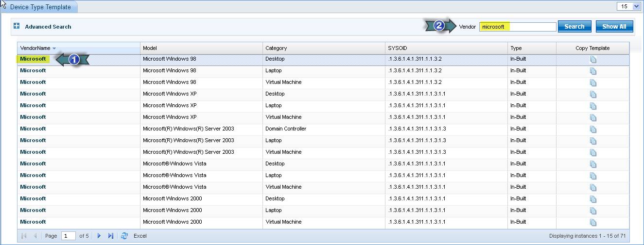Screen dimensions: 644x245
Task: Sort by the SYSOID column header
Action: coord(446,48)
